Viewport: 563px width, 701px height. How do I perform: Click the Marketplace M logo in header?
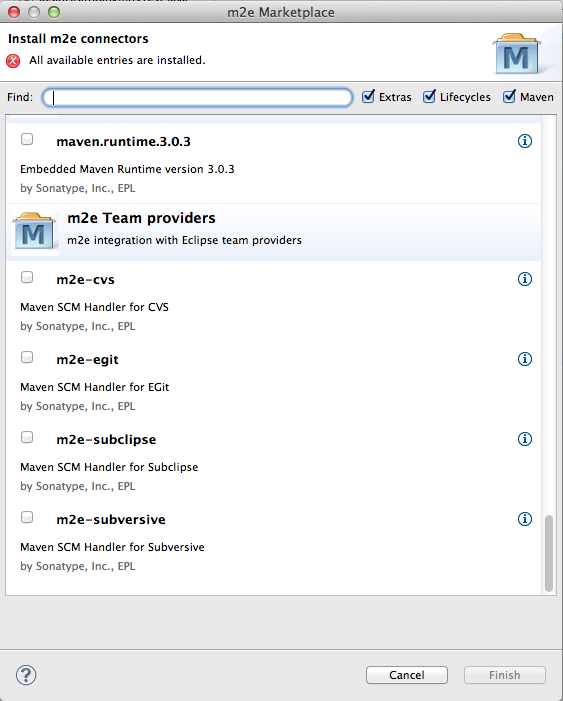[x=516, y=54]
